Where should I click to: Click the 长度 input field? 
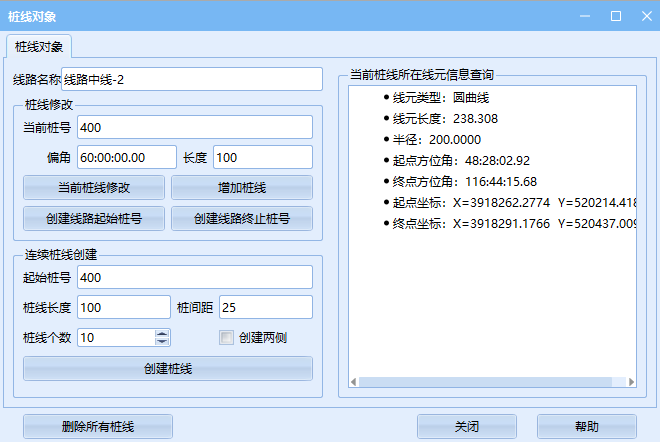262,157
